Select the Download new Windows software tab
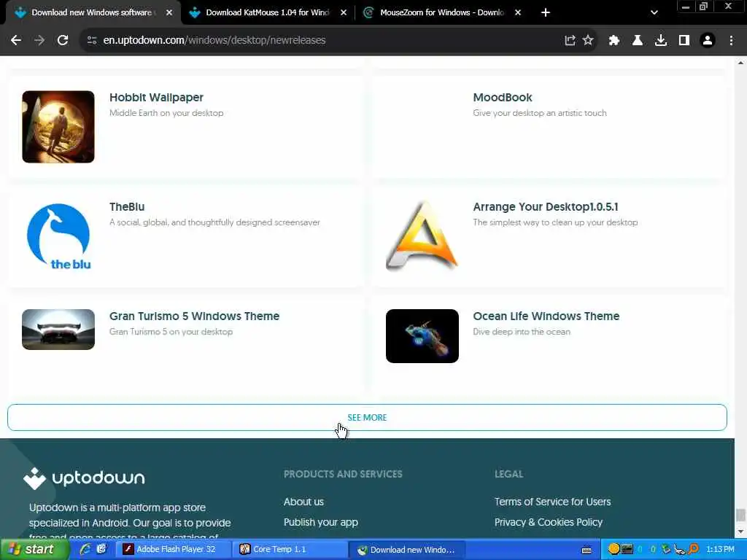This screenshot has width=747, height=560. tap(91, 13)
